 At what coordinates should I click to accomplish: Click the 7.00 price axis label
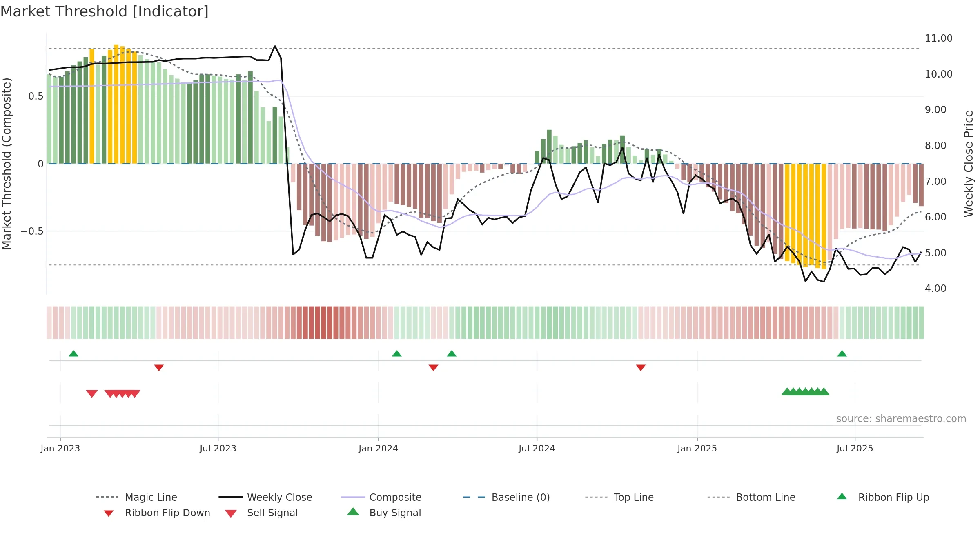pyautogui.click(x=935, y=182)
